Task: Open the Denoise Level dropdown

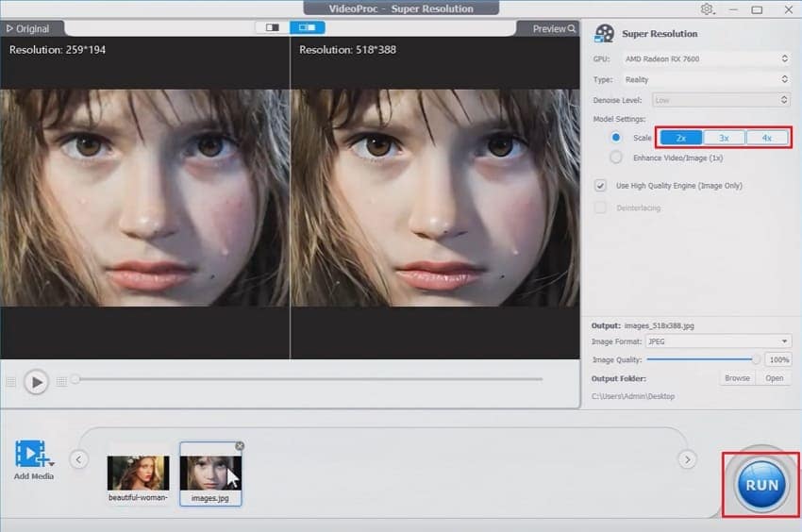Action: coord(721,100)
